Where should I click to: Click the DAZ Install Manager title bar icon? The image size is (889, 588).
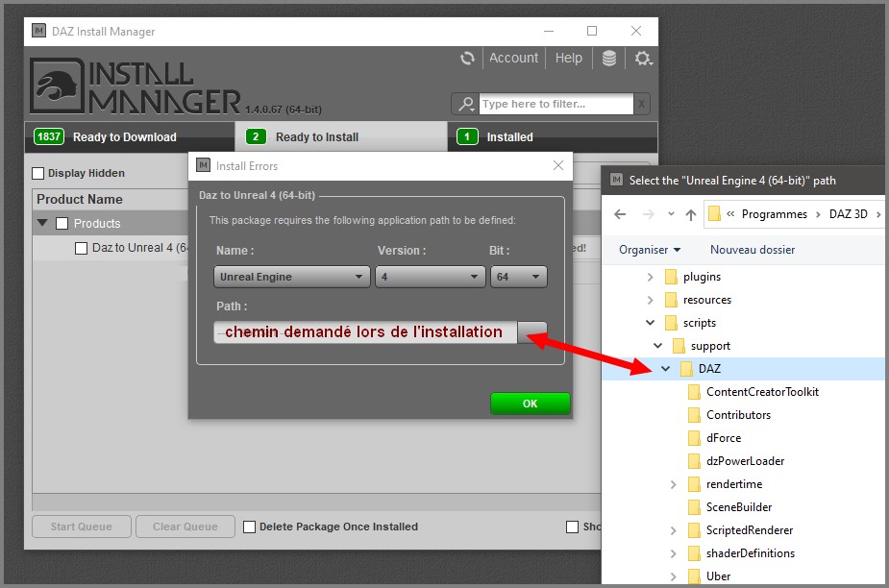pos(38,31)
